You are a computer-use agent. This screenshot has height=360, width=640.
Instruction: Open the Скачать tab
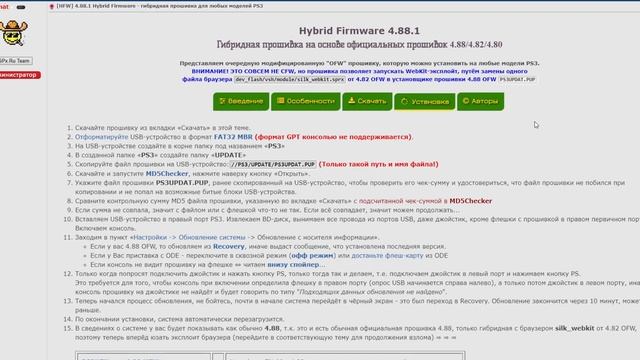[x=367, y=101]
